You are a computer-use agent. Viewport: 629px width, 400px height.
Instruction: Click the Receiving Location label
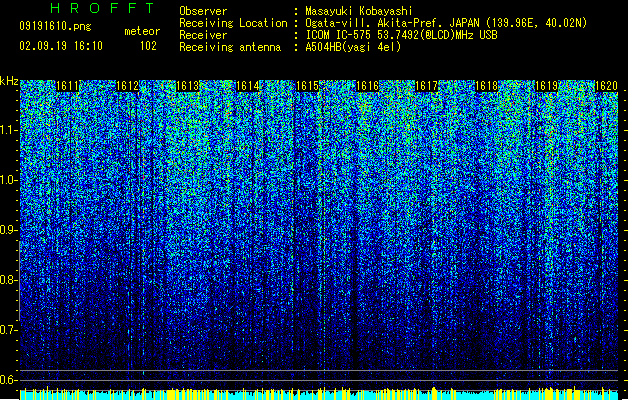[233, 23]
